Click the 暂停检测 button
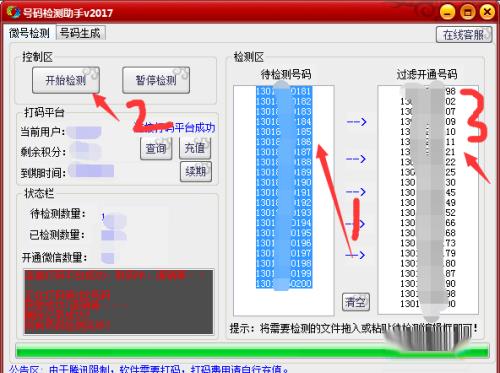Viewport: 500px width, 373px height. click(156, 80)
